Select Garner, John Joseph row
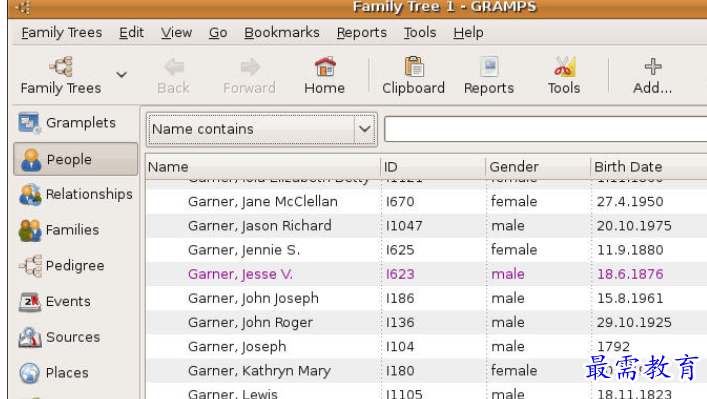Viewport: 707px width, 399px height. pyautogui.click(x=426, y=298)
